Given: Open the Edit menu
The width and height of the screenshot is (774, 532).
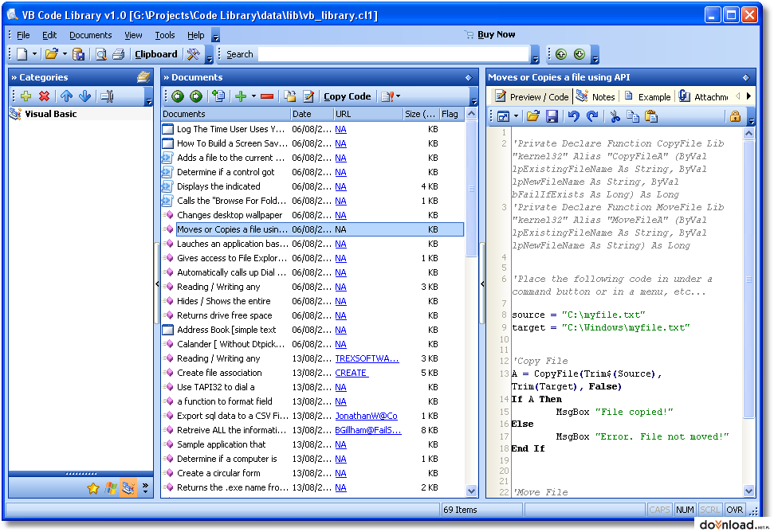Looking at the screenshot, I should [x=49, y=35].
